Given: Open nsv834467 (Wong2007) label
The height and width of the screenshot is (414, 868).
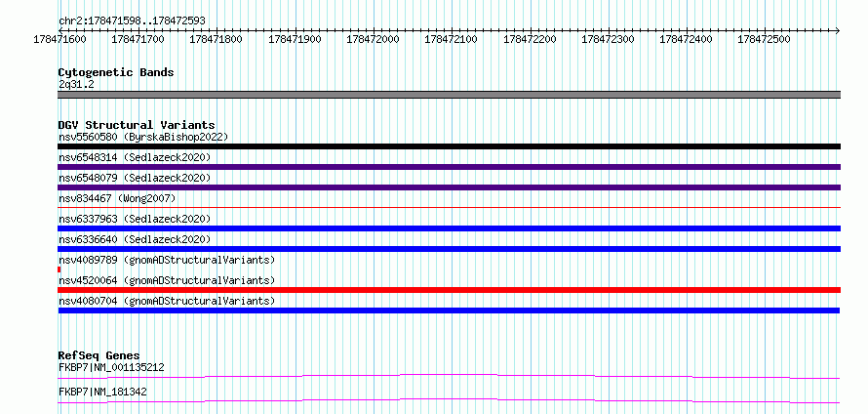Looking at the screenshot, I should [x=117, y=198].
